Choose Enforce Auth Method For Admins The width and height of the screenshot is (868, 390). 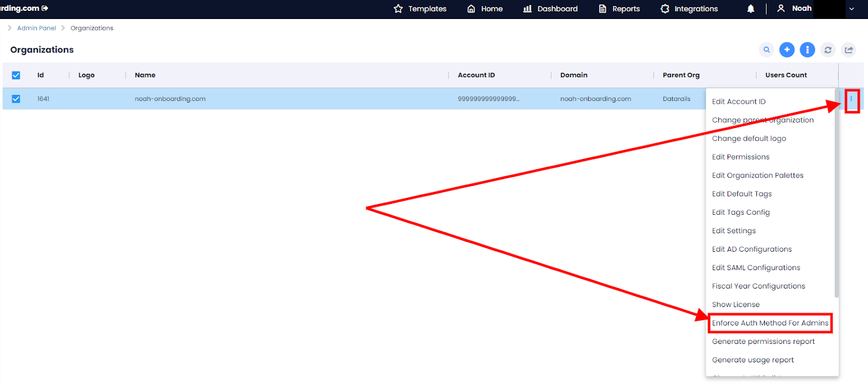[770, 323]
